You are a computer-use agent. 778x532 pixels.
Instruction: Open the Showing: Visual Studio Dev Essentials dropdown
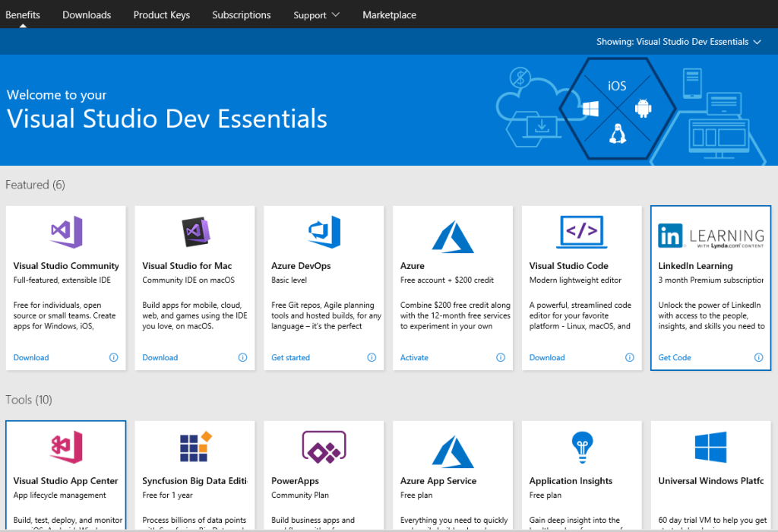(678, 42)
